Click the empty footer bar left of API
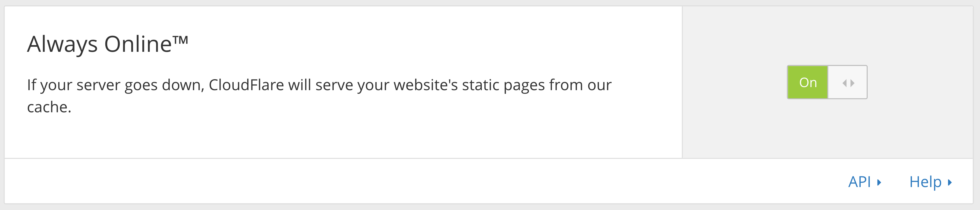 [422, 181]
